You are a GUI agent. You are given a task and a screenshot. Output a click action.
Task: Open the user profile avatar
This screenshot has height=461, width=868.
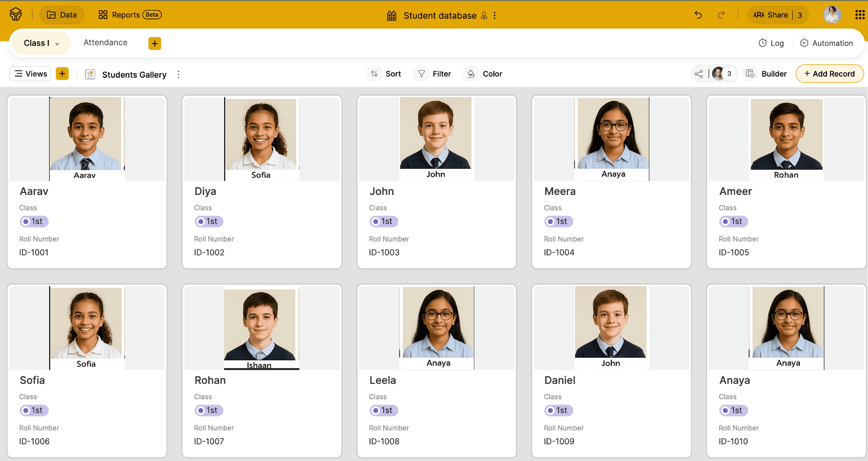832,15
